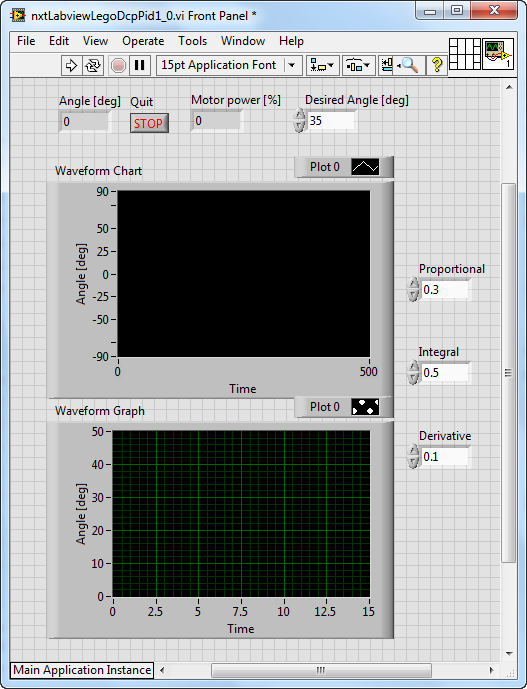The width and height of the screenshot is (527, 689).
Task: Click the Waveform Graph Plot 0 points swatch
Action: click(365, 407)
